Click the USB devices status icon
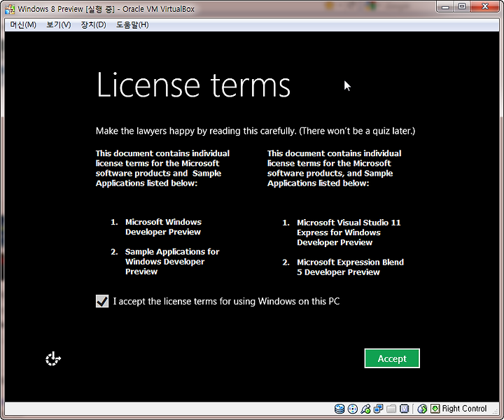Viewport: 504px width, 420px height. [365, 408]
